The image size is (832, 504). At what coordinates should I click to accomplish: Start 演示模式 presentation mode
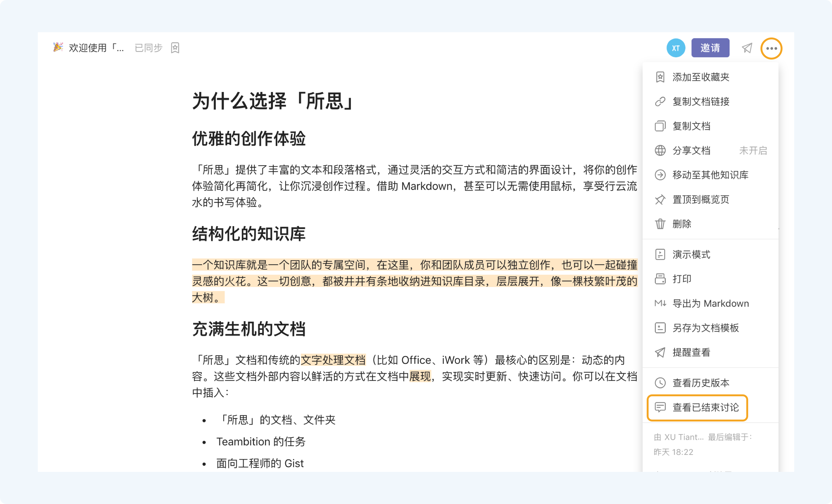click(710, 255)
